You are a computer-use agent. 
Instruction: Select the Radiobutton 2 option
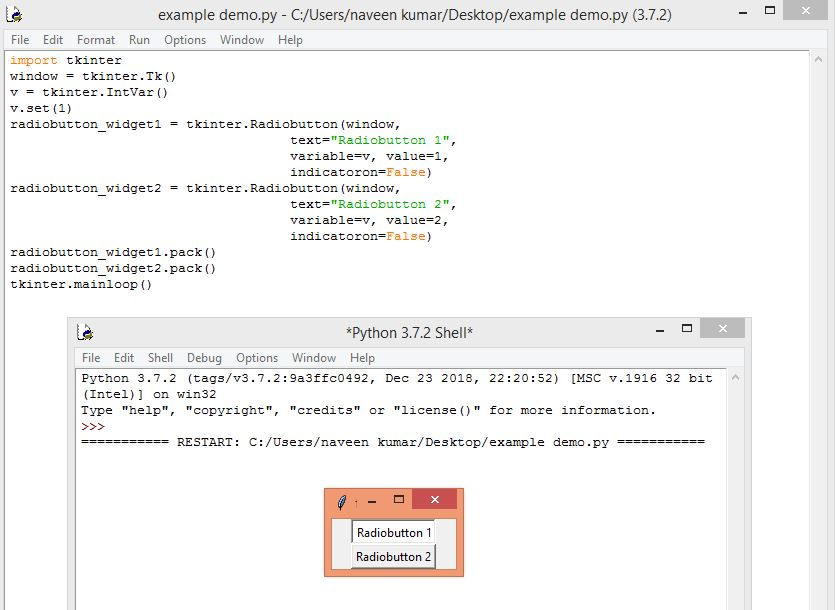(393, 556)
